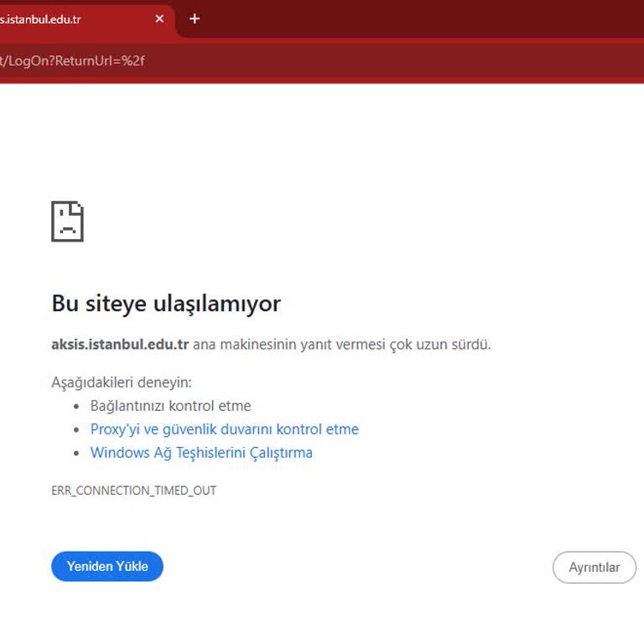
Task: Click Bağlantınızı kontrol etme list item
Action: tap(170, 406)
